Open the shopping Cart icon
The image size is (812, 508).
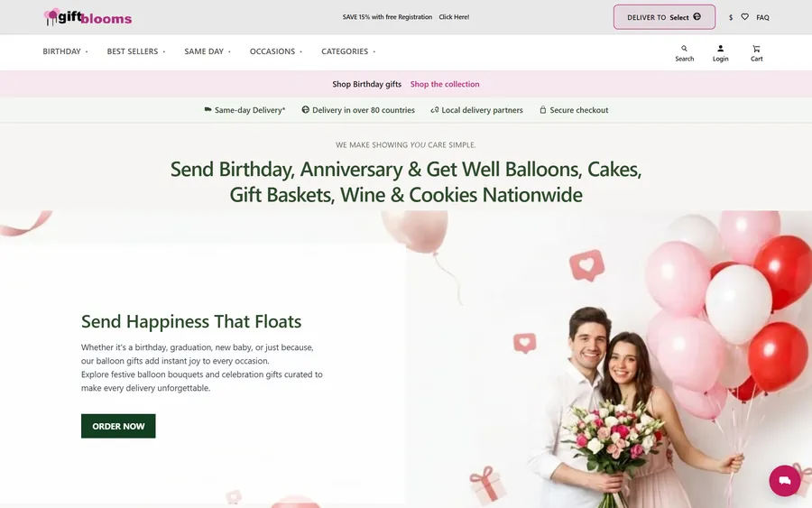coord(757,48)
